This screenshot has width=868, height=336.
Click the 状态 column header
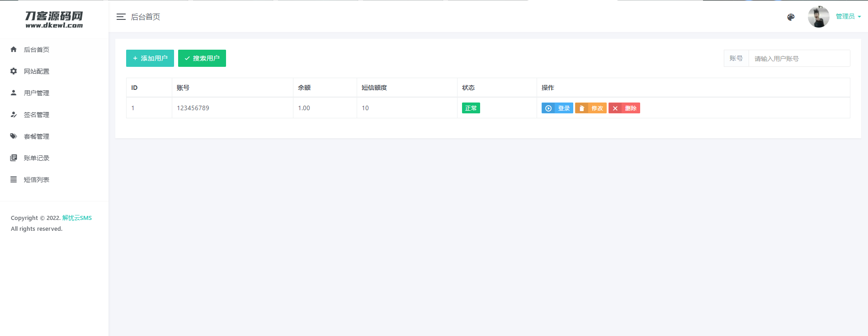(x=468, y=88)
